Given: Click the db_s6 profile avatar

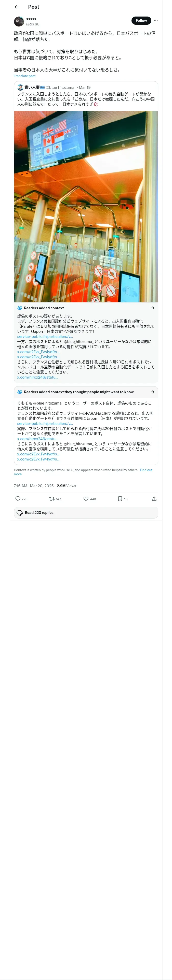Looking at the screenshot, I should click(19, 21).
